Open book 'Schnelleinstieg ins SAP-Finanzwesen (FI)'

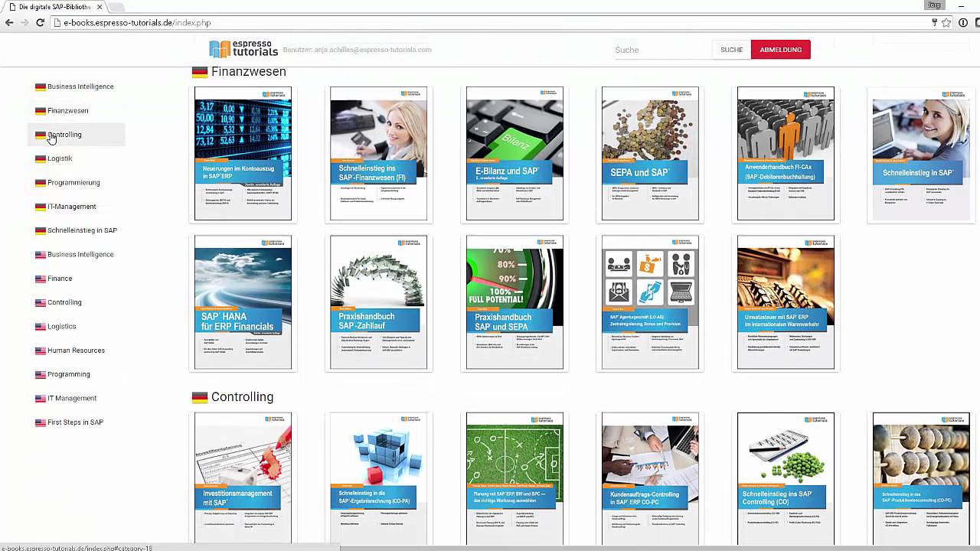coord(378,153)
